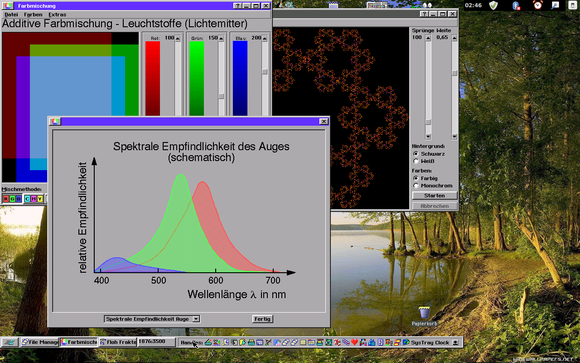Click the Bluetooth icon in system tray
Viewport: 580px width, 363px height.
pyautogui.click(x=516, y=5)
